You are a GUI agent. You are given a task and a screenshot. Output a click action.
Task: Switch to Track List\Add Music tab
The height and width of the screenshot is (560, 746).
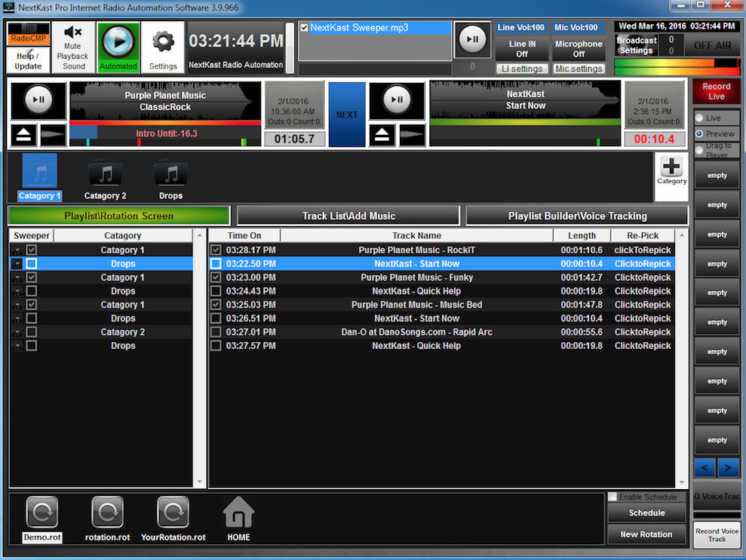pyautogui.click(x=348, y=216)
